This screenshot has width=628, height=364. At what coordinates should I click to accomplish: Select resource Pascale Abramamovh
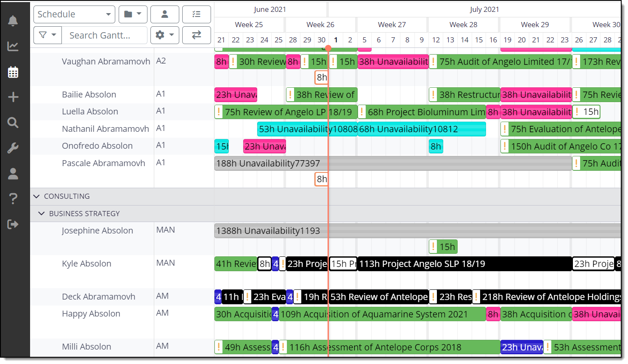(x=103, y=163)
